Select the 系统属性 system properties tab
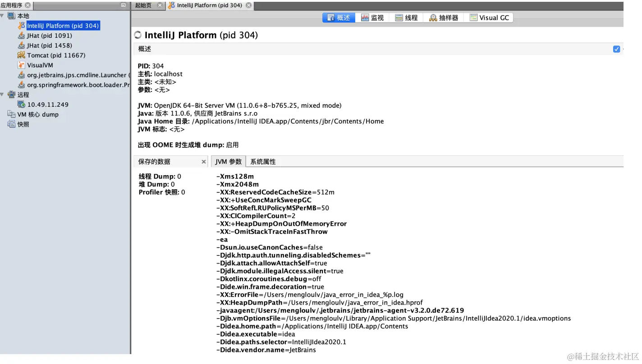 263,162
